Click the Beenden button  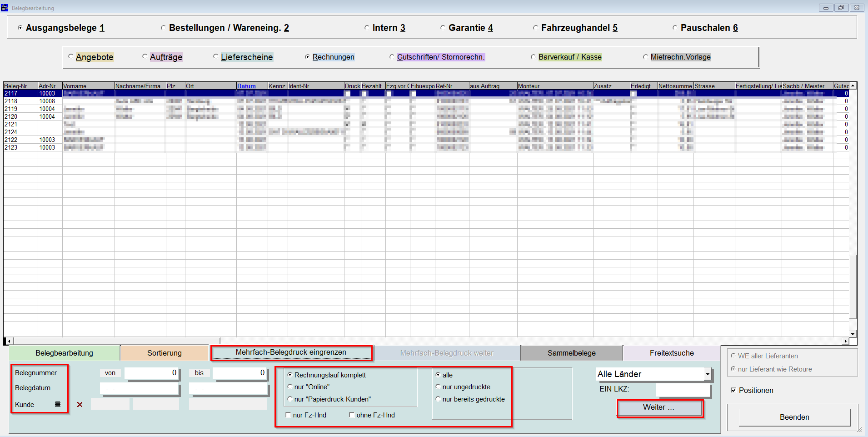pos(794,417)
